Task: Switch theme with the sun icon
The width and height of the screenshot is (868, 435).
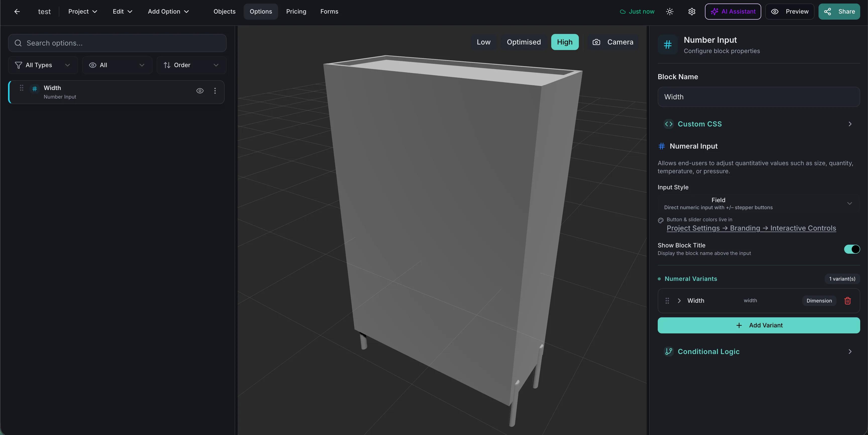Action: 670,12
